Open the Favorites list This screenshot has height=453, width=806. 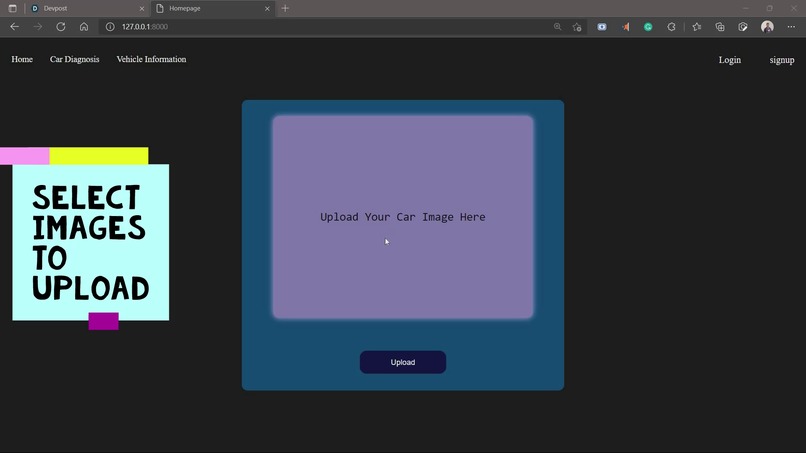click(x=697, y=27)
